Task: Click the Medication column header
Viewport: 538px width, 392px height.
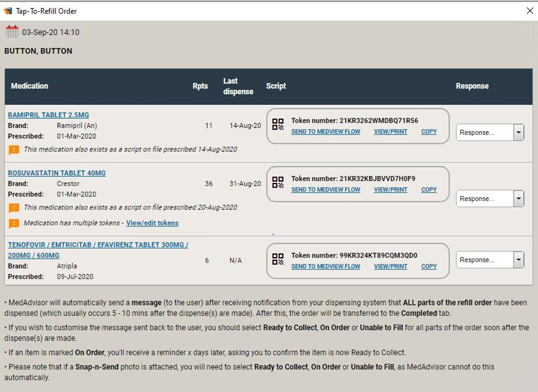Action: coord(29,86)
